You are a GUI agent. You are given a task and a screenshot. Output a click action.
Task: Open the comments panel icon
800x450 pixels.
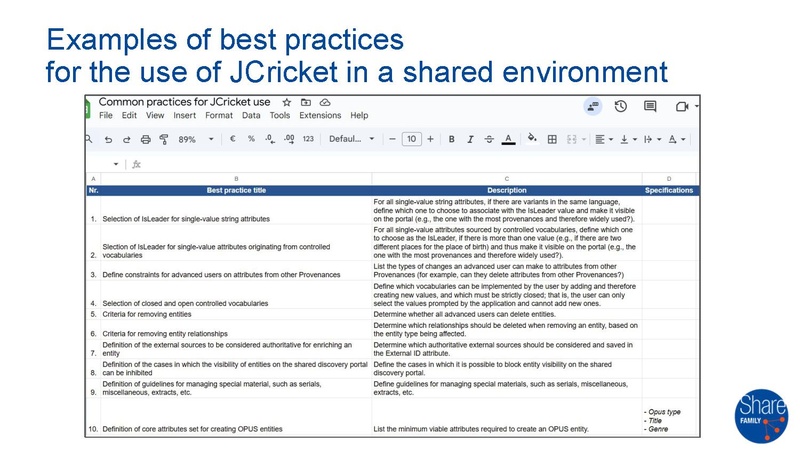(x=650, y=106)
